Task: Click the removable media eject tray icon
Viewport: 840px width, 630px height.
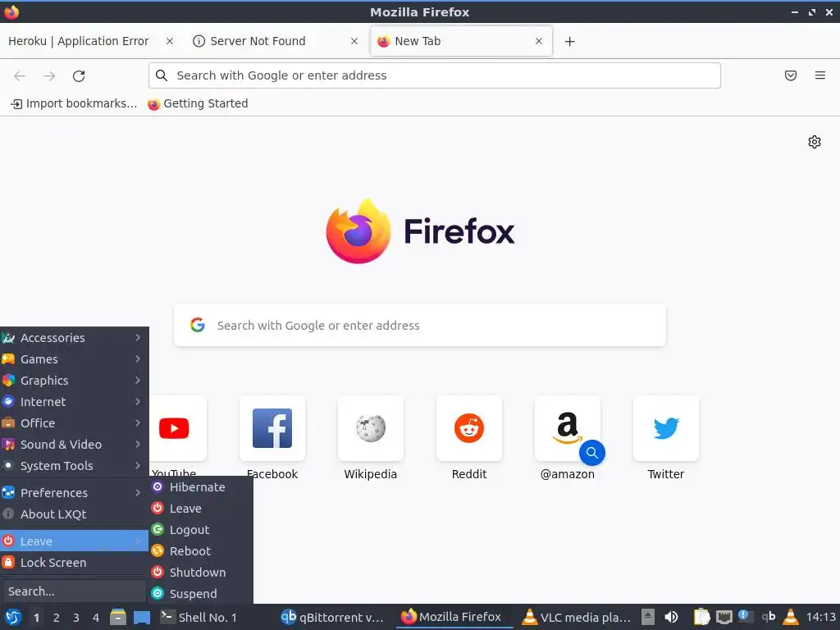Action: (x=648, y=617)
